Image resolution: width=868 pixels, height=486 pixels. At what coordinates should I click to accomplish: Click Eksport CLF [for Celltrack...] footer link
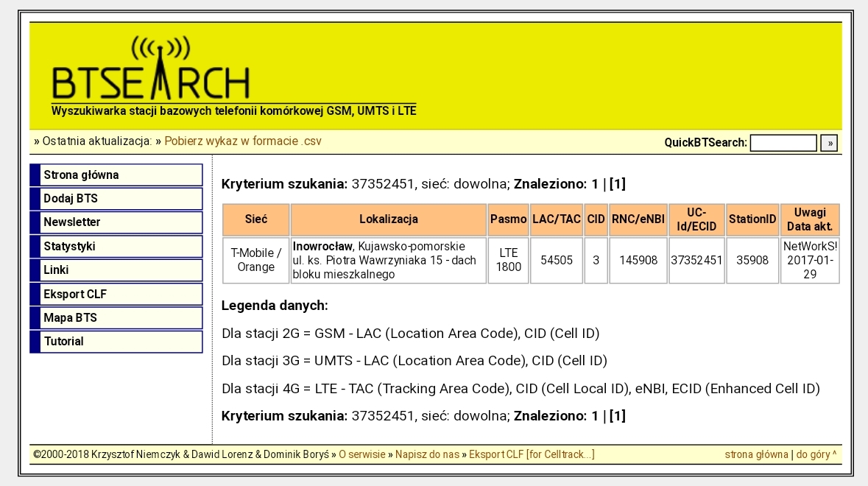point(532,454)
